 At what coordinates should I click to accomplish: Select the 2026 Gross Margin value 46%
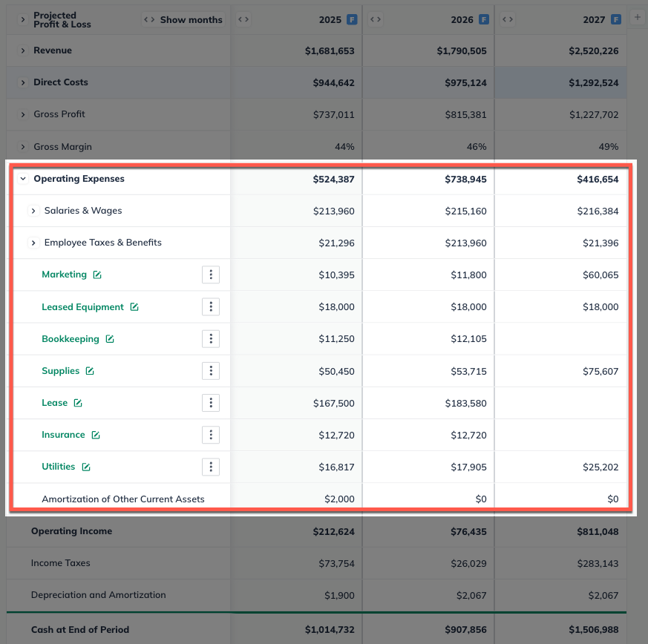coord(477,147)
